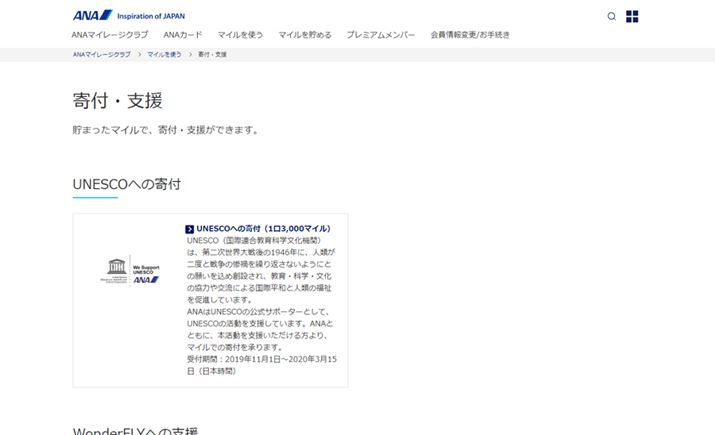Go to ANAマイレージクラブ breadcrumb link
This screenshot has width=715, height=435.
click(x=102, y=54)
